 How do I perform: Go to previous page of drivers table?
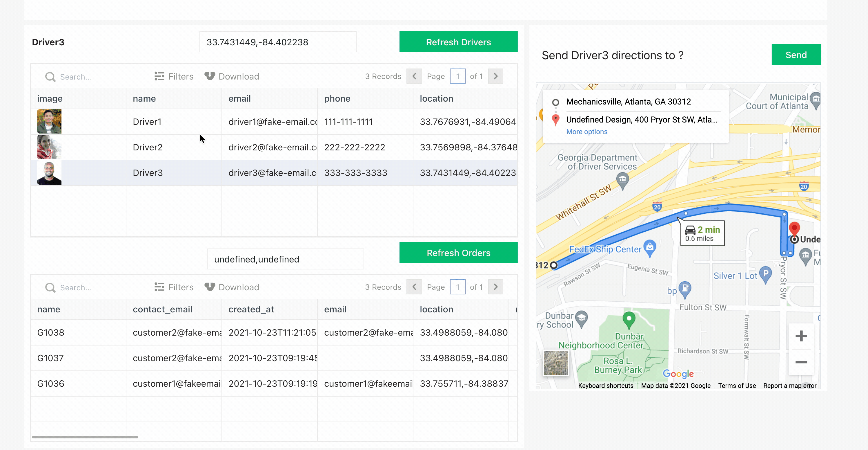414,77
